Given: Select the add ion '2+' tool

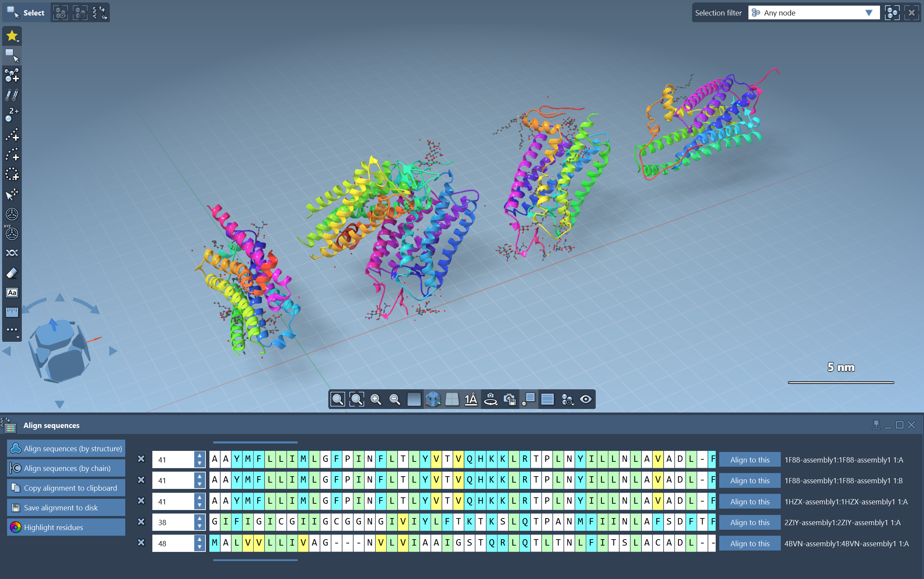Looking at the screenshot, I should pos(12,114).
